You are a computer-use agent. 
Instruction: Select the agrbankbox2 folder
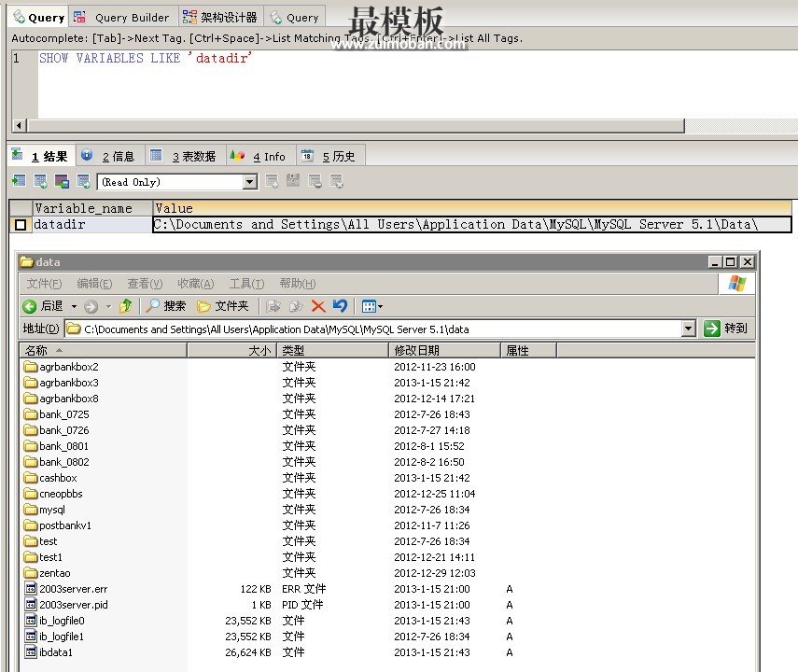pos(62,367)
